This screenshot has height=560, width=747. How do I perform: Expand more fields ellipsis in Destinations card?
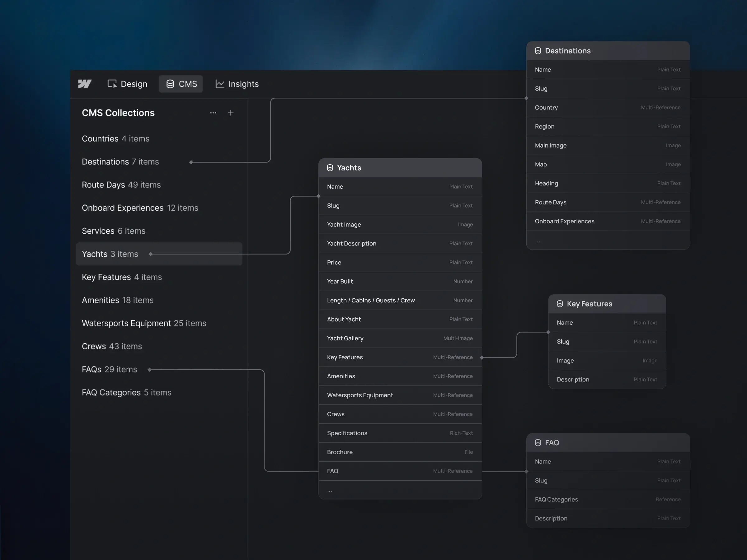538,242
